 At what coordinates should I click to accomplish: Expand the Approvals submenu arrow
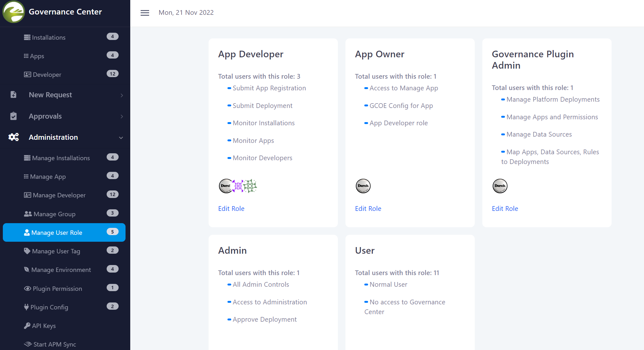pyautogui.click(x=121, y=116)
